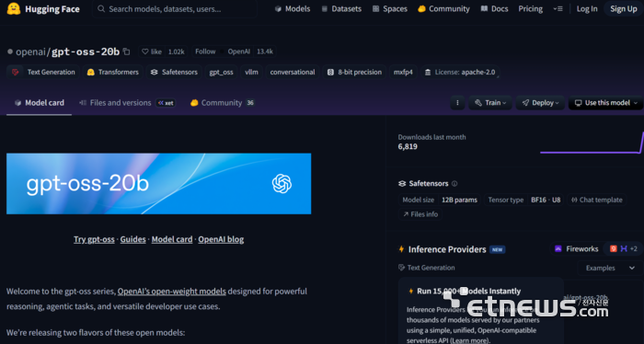This screenshot has height=344, width=644.
Task: Open the openai organization link
Action: pyautogui.click(x=31, y=52)
